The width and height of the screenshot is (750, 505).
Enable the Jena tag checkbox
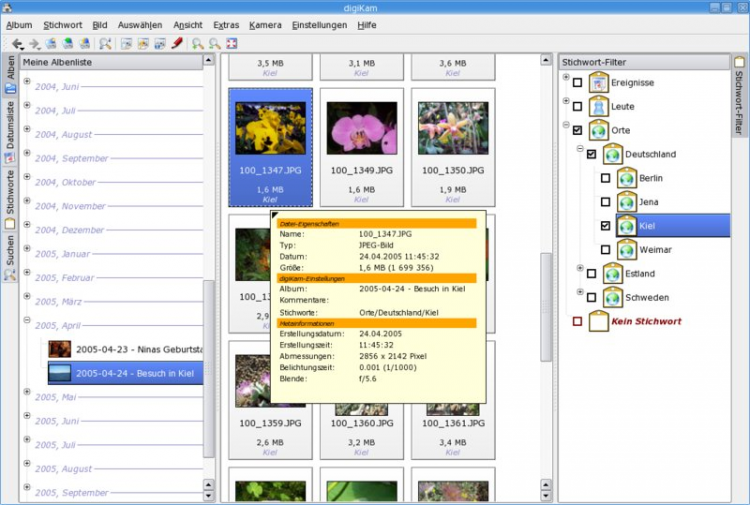pos(606,202)
